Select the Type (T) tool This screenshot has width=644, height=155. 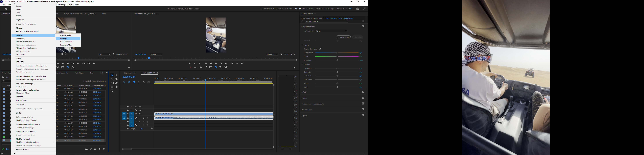point(112,91)
